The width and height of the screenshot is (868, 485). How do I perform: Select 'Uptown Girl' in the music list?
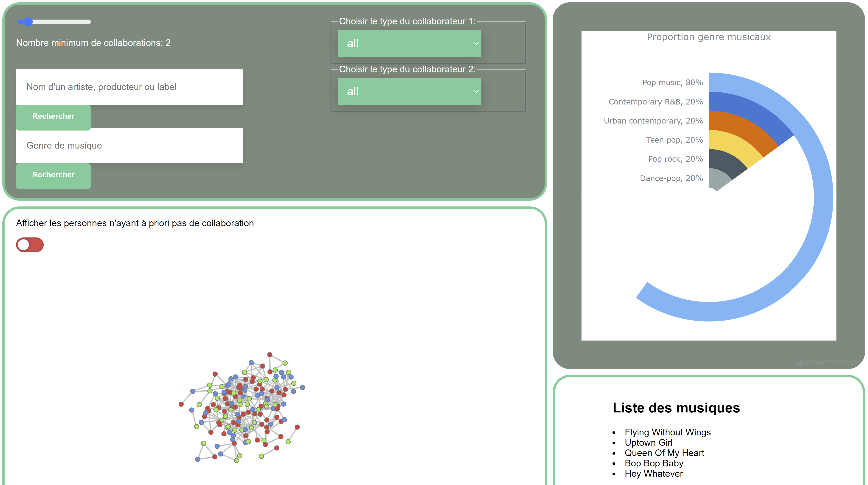pyautogui.click(x=649, y=443)
